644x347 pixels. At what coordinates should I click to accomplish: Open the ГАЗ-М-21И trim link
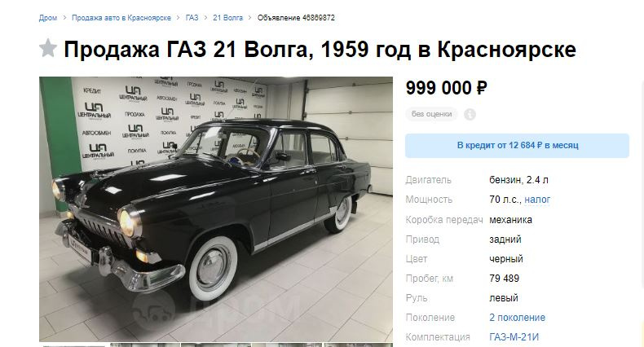pyautogui.click(x=514, y=337)
